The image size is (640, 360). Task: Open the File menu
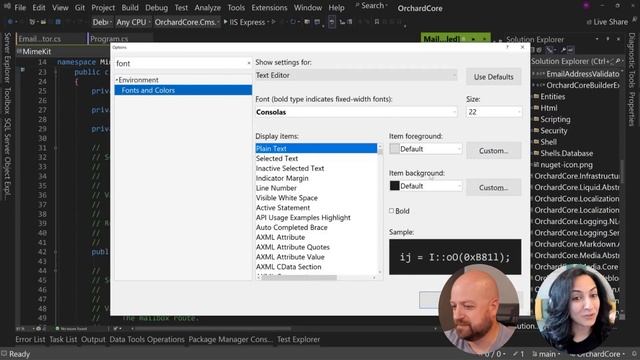tap(20, 7)
